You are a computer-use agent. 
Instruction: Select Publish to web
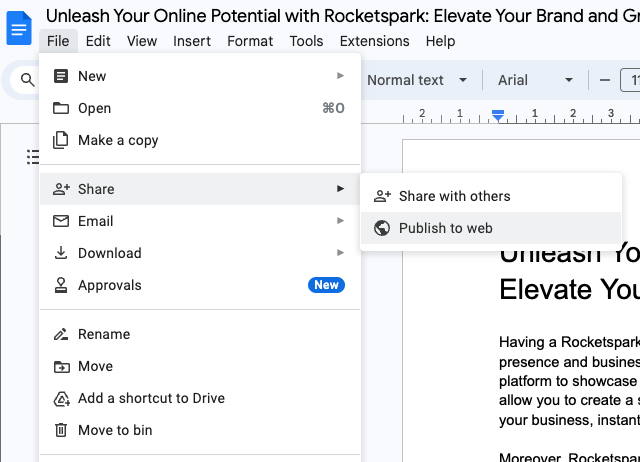click(x=491, y=228)
